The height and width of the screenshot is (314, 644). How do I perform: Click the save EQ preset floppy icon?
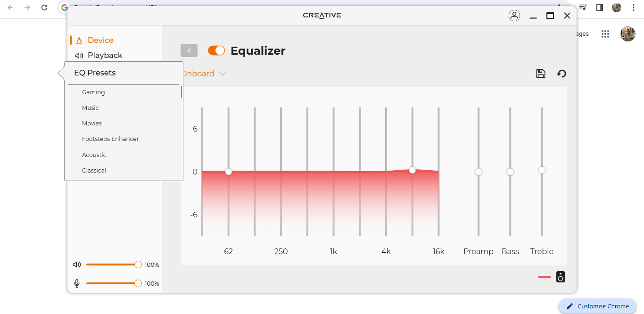pyautogui.click(x=541, y=74)
